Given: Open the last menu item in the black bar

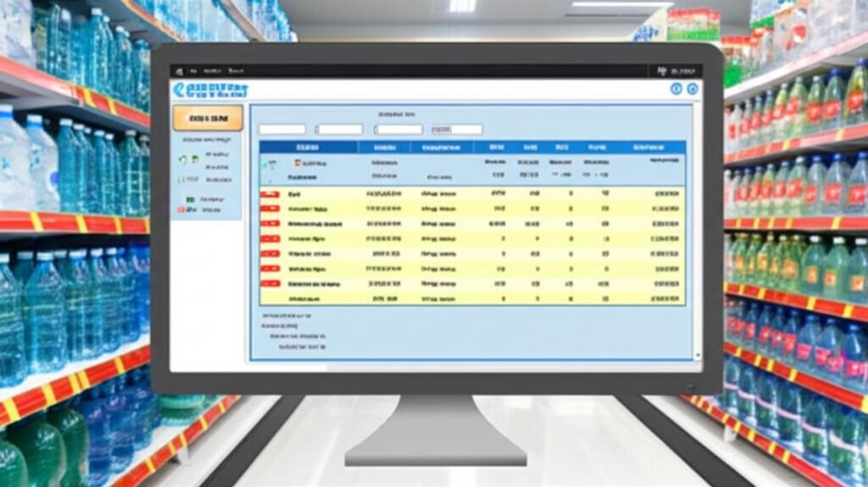Looking at the screenshot, I should [x=236, y=70].
